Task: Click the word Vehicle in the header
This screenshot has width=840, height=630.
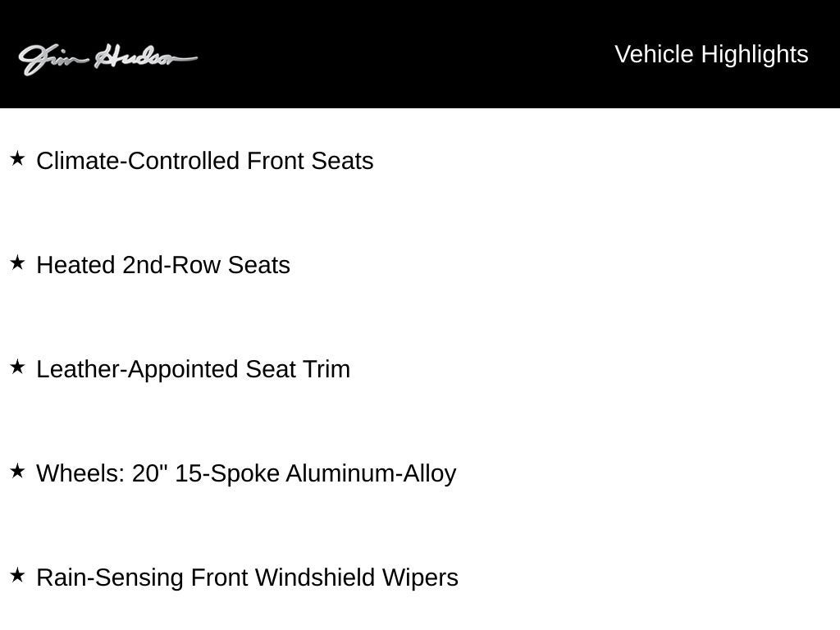Action: 654,55
